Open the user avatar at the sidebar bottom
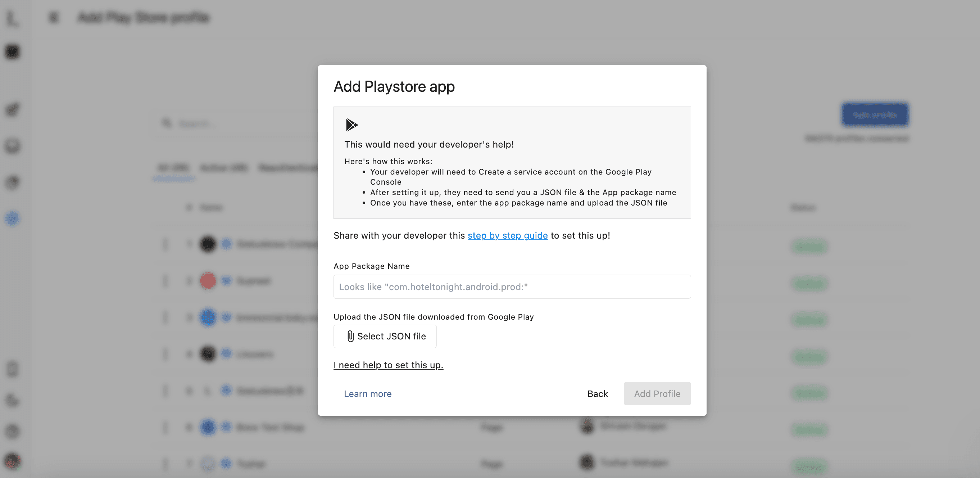 click(x=12, y=462)
